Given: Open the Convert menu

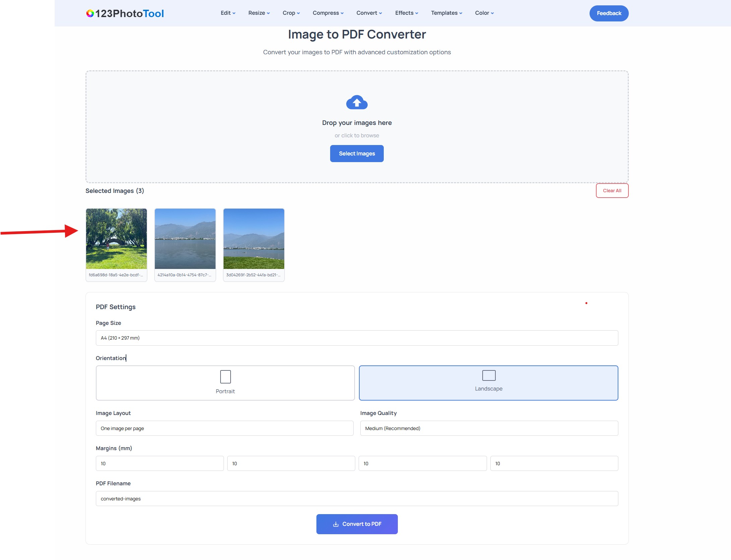Looking at the screenshot, I should click(369, 13).
